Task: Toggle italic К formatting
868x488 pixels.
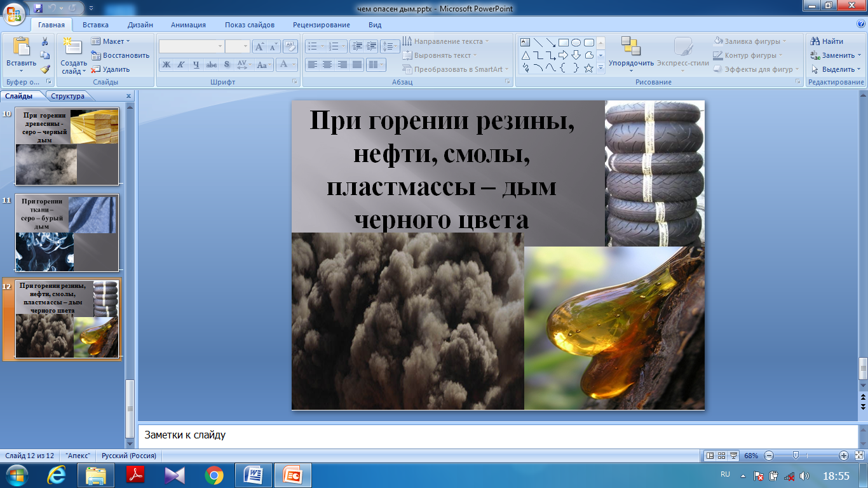Action: pos(180,64)
